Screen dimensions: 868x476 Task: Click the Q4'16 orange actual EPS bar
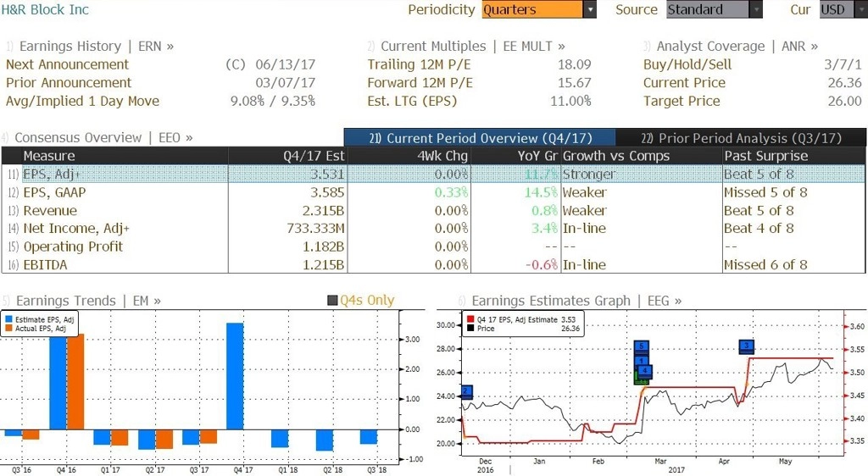pyautogui.click(x=75, y=381)
